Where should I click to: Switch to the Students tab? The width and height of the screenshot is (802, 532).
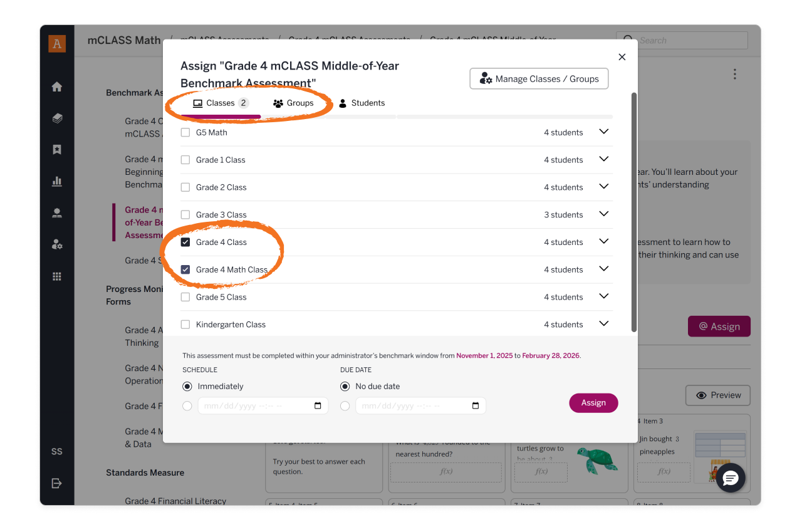point(362,103)
